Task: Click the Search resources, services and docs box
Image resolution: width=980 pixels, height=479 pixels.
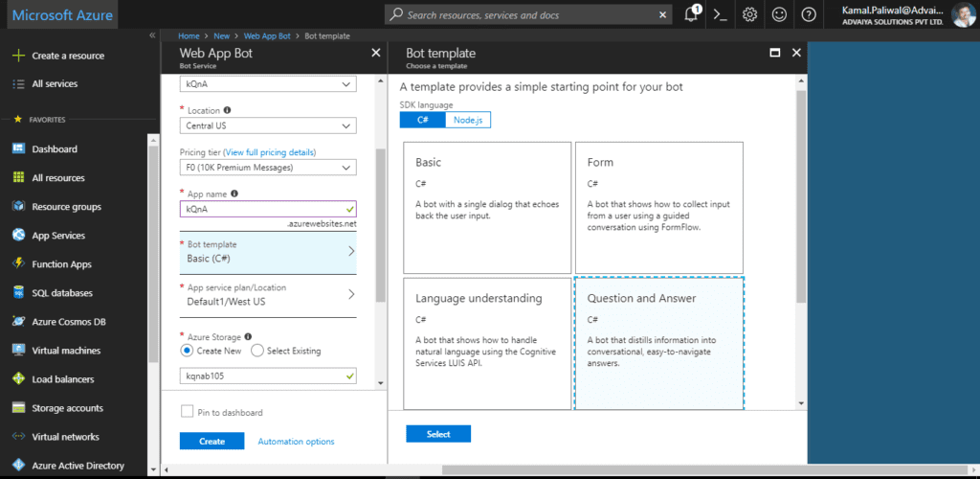Action: pos(529,15)
